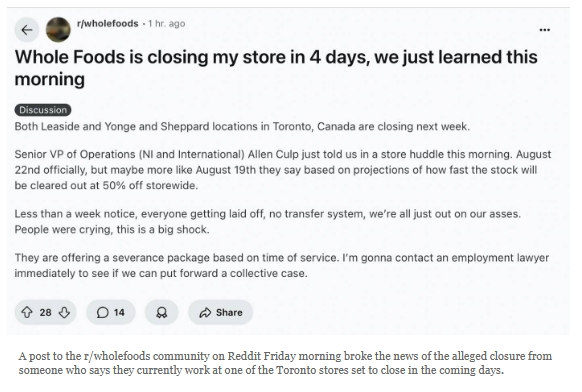This screenshot has height=392, width=582.
Task: Click the post title about store closing
Action: coord(276,68)
